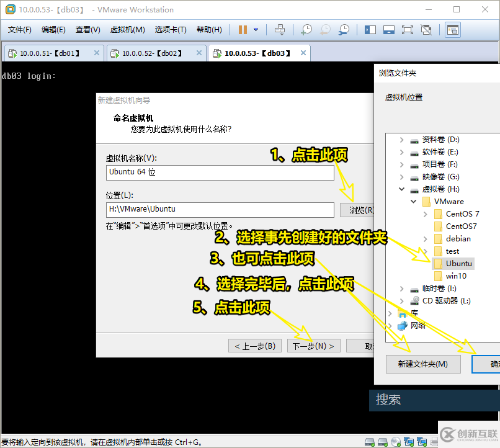Expand the 临时卷 (I:) drive node
The height and width of the screenshot is (448, 500).
[x=402, y=289]
